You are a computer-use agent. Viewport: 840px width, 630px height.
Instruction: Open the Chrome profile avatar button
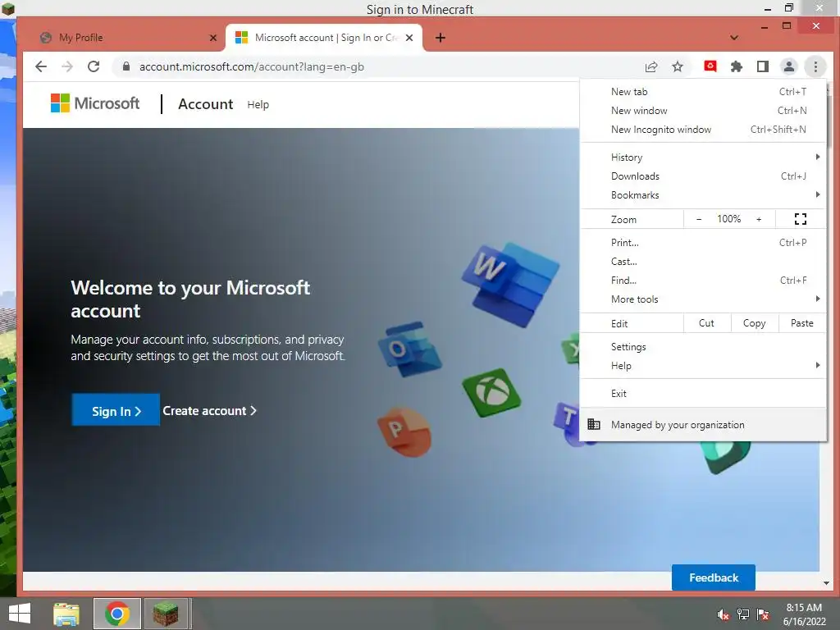789,66
